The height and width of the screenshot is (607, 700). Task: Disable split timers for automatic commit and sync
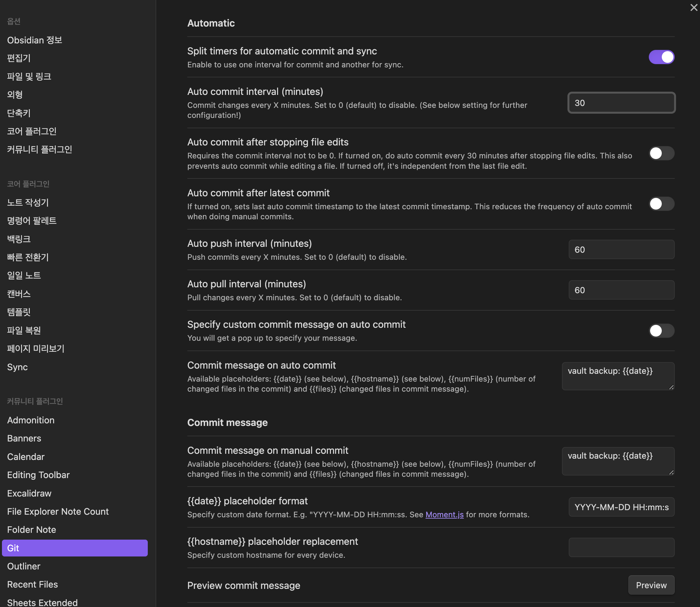(x=661, y=57)
